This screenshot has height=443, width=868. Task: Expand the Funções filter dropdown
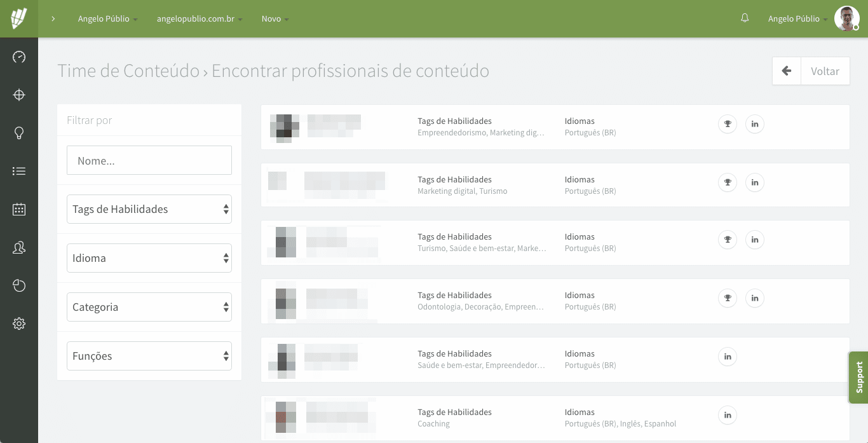(x=149, y=355)
